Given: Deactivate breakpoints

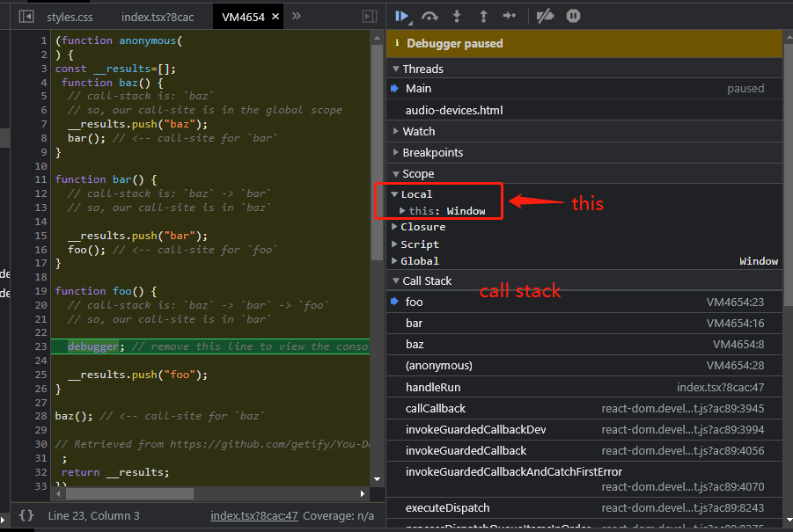Looking at the screenshot, I should [545, 16].
